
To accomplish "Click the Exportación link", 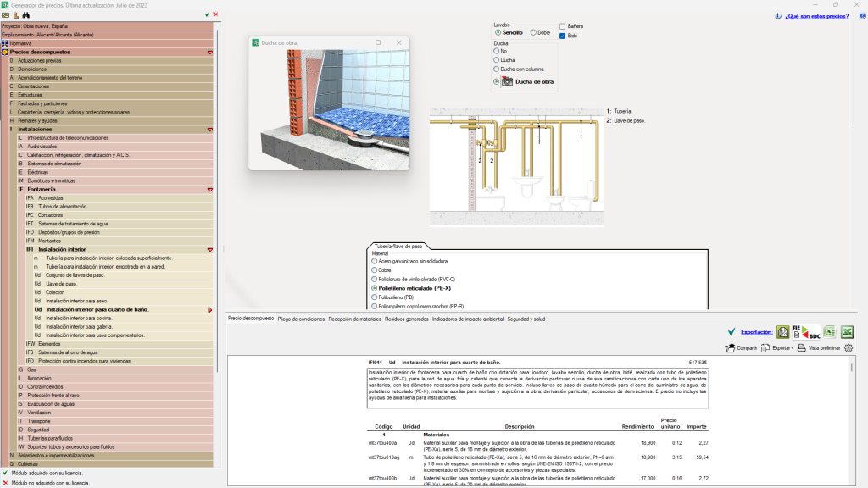I will click(757, 332).
